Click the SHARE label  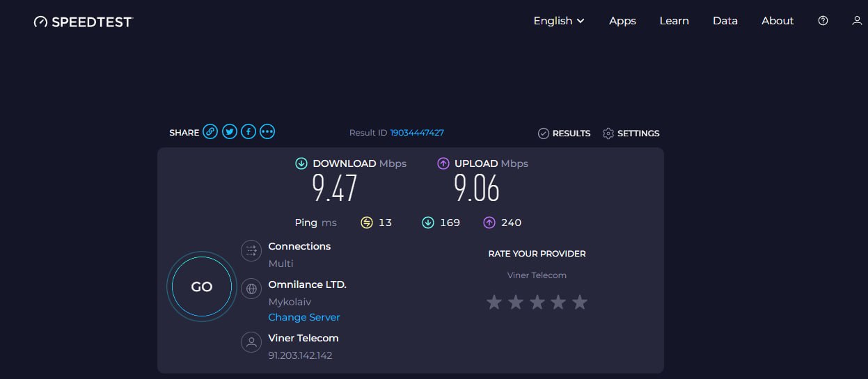coord(184,132)
